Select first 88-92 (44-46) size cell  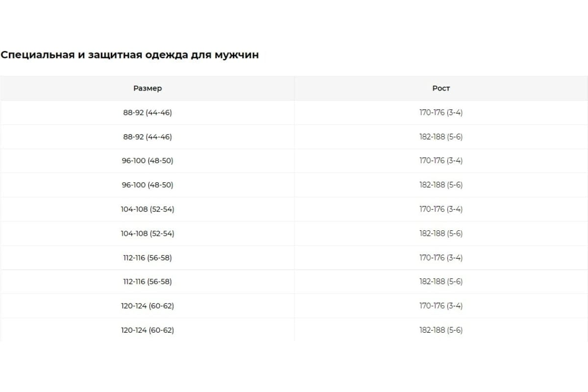pyautogui.click(x=147, y=112)
